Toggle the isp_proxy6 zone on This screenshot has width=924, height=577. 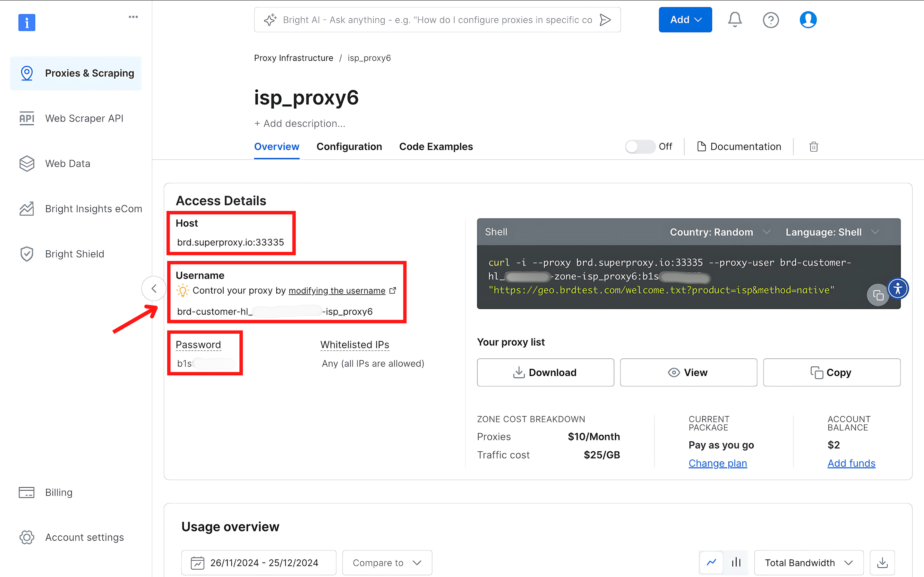pos(640,147)
